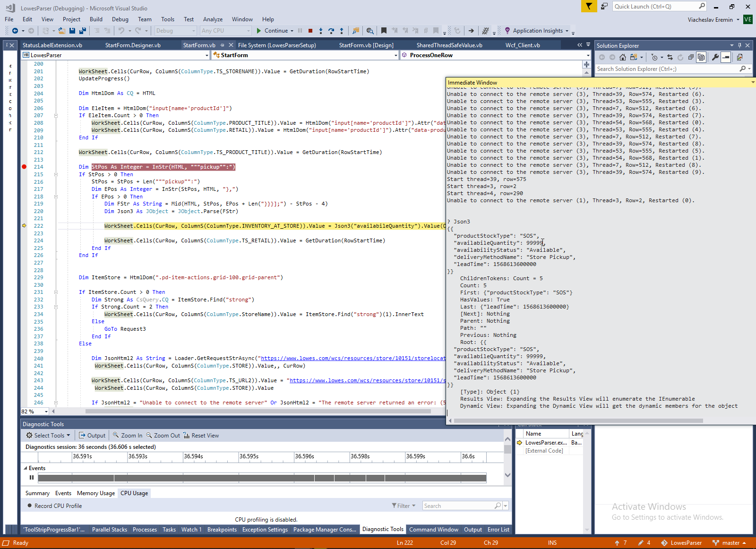This screenshot has width=756, height=549.
Task: Pause the Events track in Diagnostic Tools
Action: [32, 478]
